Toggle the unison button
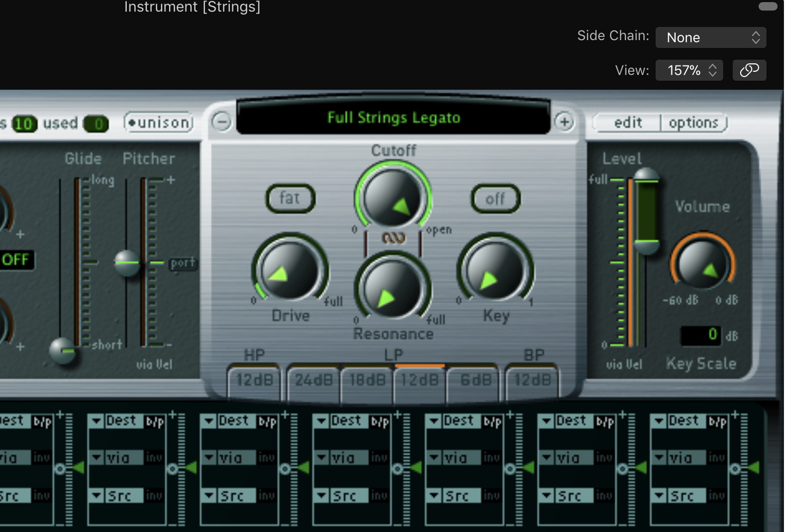 pyautogui.click(x=159, y=122)
